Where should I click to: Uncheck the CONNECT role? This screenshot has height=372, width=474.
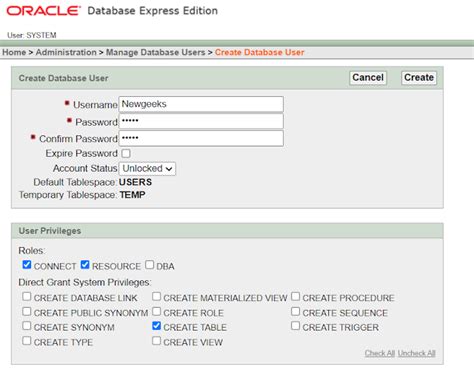click(27, 265)
